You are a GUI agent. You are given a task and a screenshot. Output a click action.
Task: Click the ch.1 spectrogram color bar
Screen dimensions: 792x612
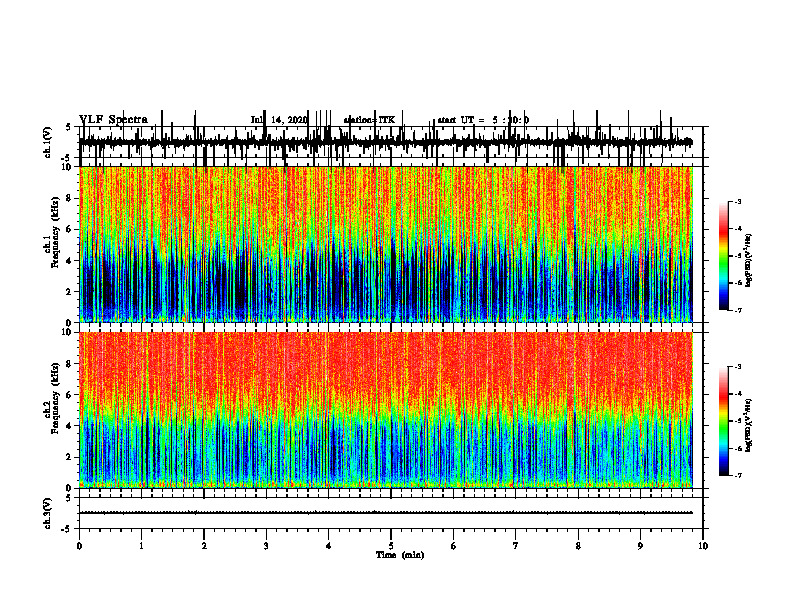(723, 256)
